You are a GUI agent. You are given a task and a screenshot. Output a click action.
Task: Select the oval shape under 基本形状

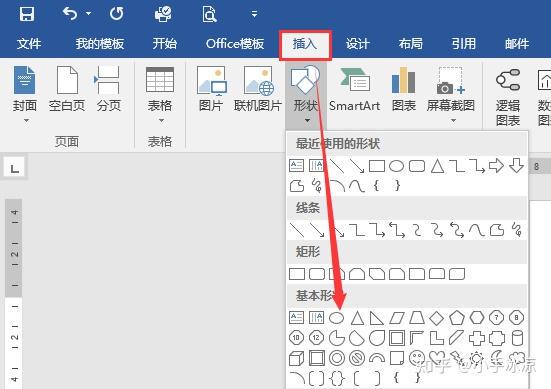click(x=336, y=318)
